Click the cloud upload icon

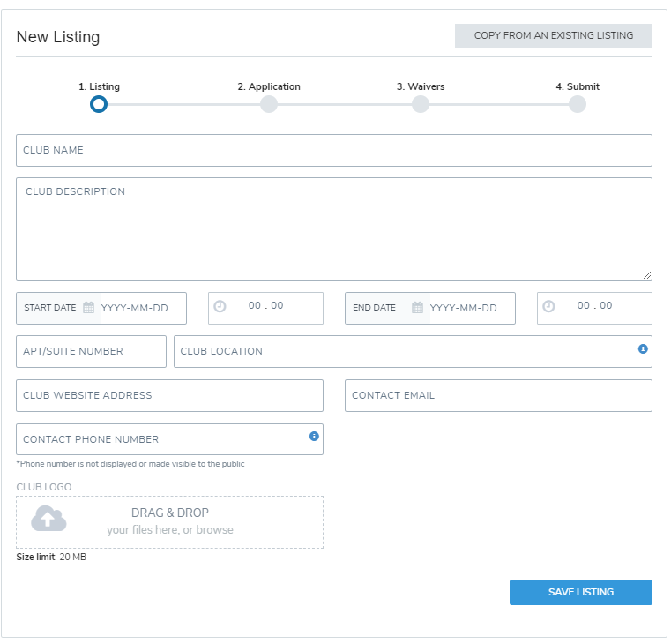[x=48, y=520]
